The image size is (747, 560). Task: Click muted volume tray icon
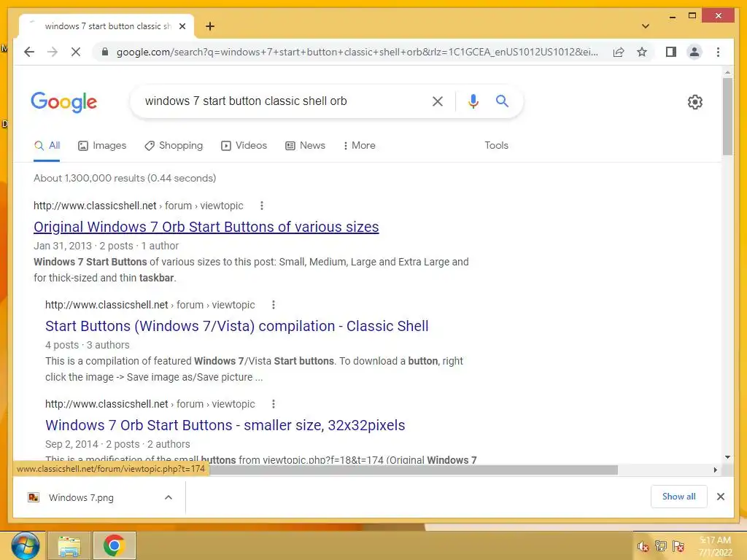tap(643, 546)
